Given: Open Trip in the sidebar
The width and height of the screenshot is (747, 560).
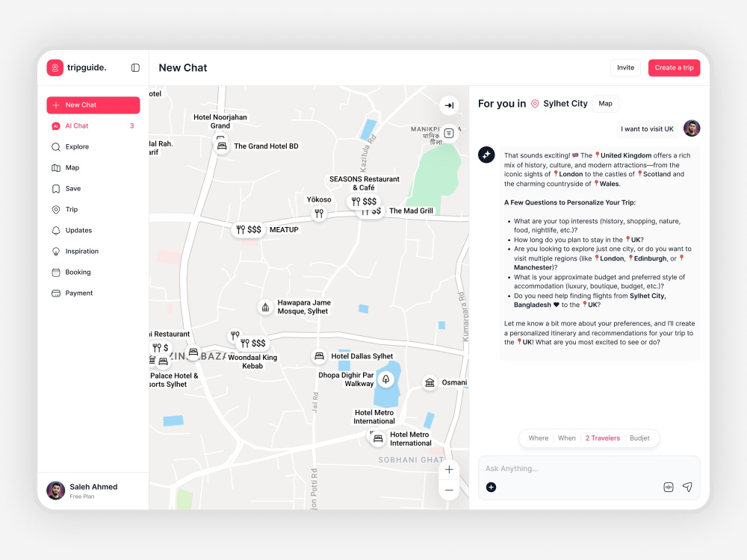Looking at the screenshot, I should [93, 210].
